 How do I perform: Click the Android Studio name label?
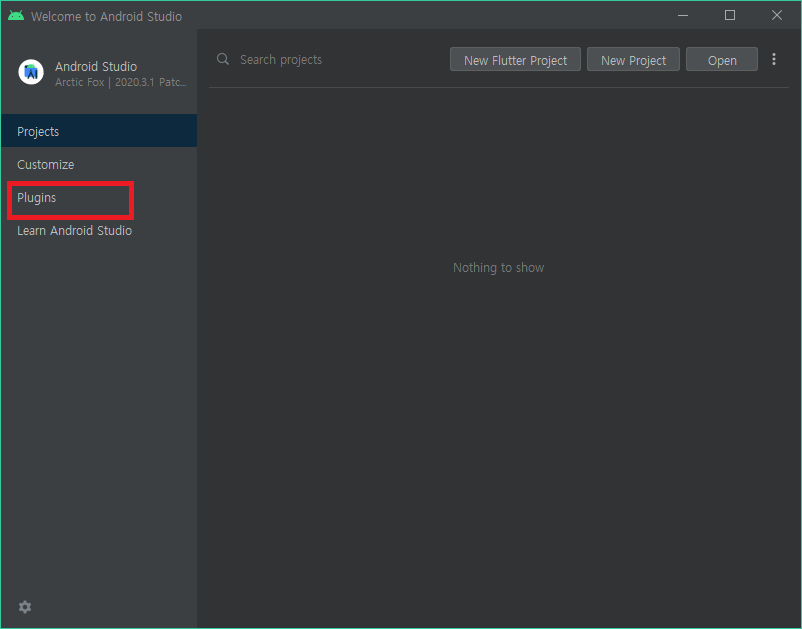pyautogui.click(x=96, y=66)
